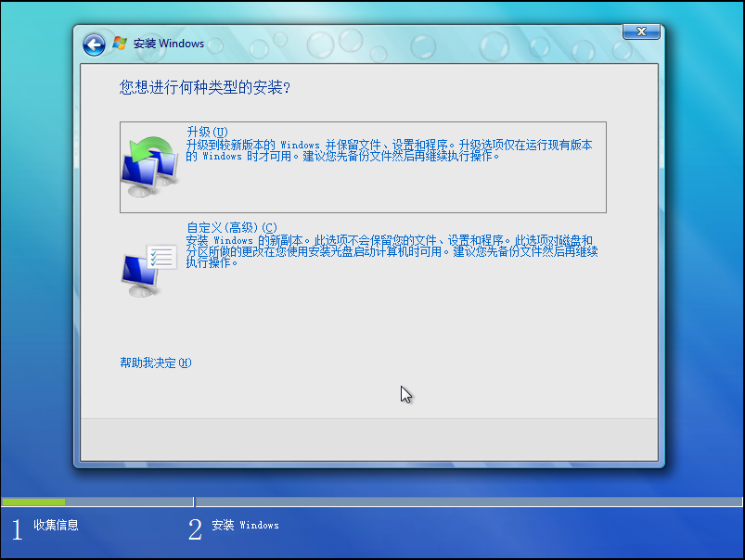Click the Windows flag logo in title bar

click(120, 44)
